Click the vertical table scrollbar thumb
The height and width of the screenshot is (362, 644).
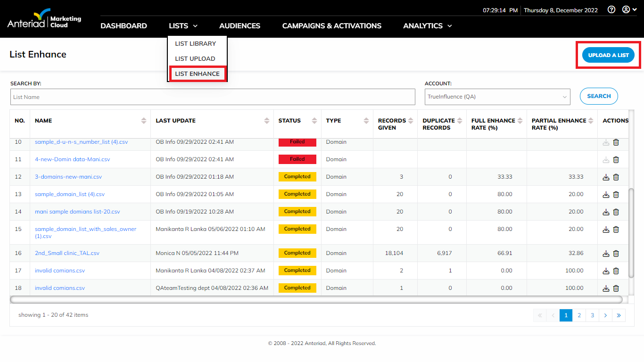tap(632, 232)
